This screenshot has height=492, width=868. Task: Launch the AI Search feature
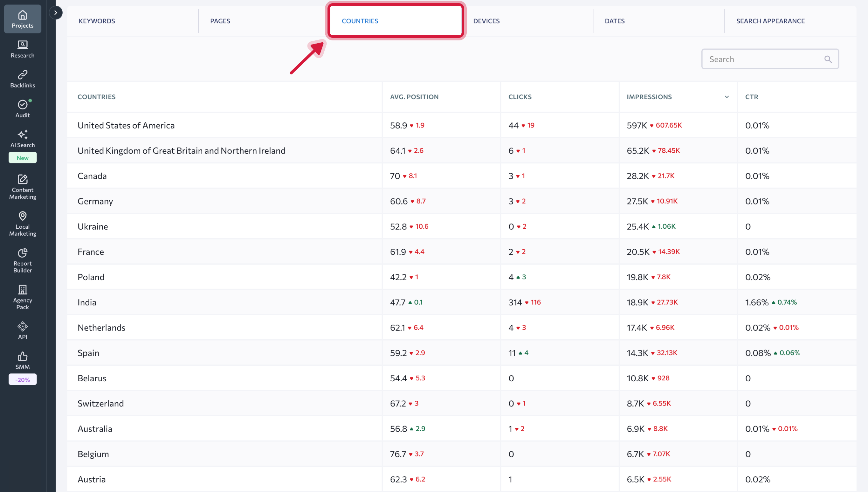click(x=22, y=139)
